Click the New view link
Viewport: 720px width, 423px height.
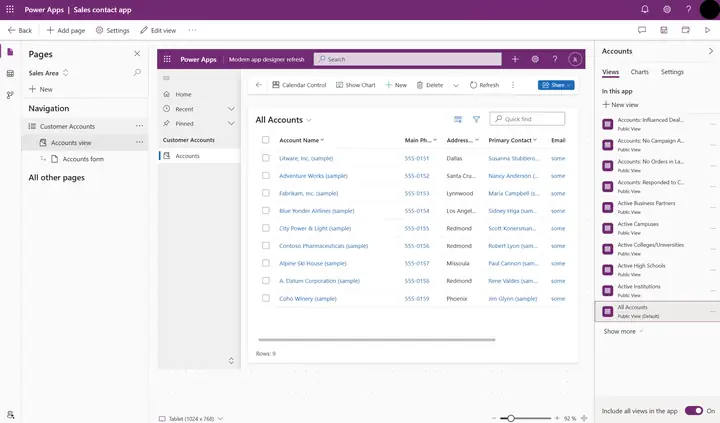pos(620,105)
